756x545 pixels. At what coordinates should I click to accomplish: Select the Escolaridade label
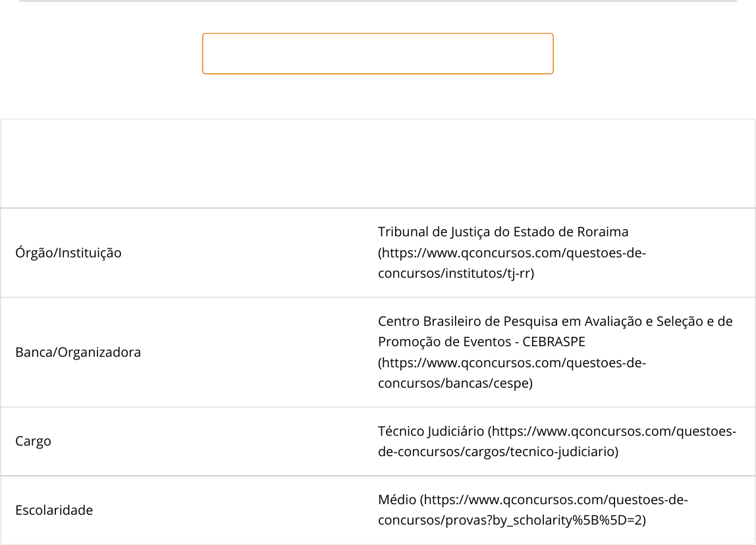(x=54, y=510)
